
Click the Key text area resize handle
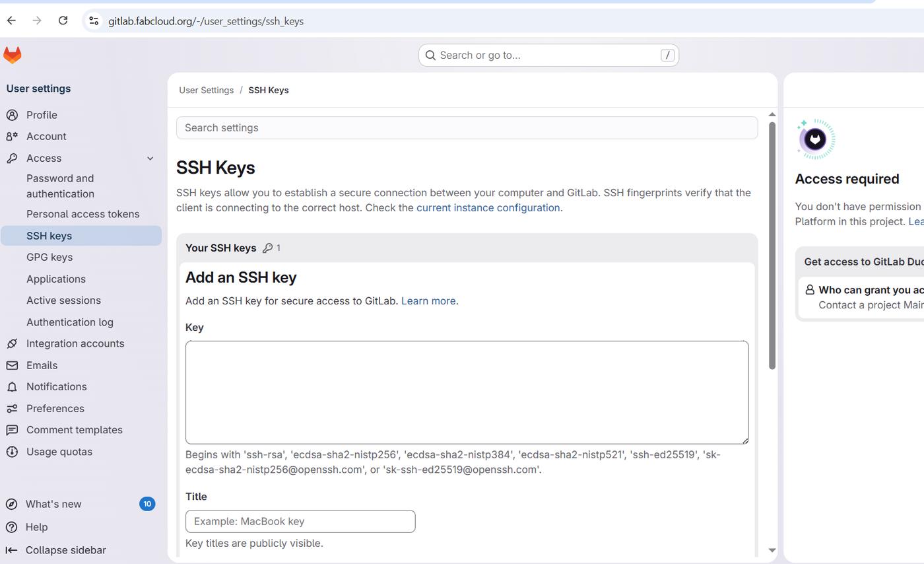(x=744, y=439)
